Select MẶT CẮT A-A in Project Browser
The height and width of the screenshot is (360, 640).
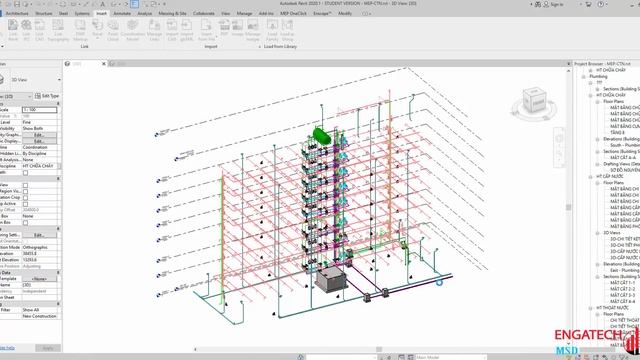(623, 158)
